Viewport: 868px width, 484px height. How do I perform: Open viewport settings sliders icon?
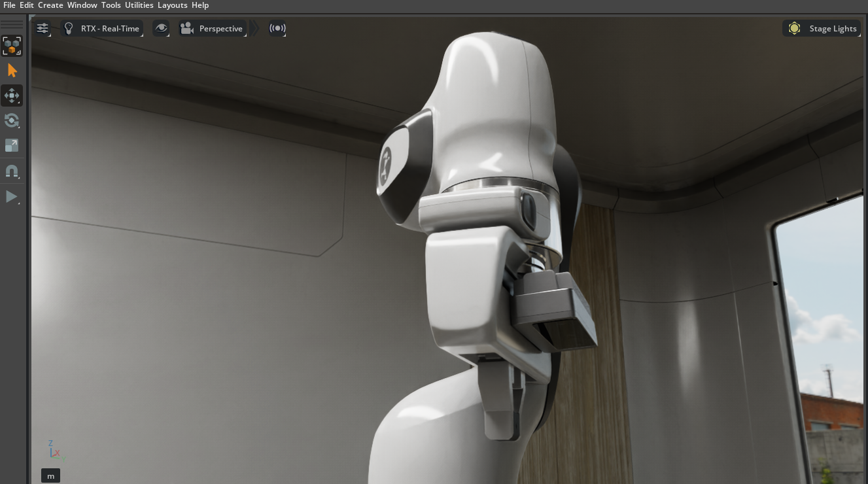click(x=43, y=28)
